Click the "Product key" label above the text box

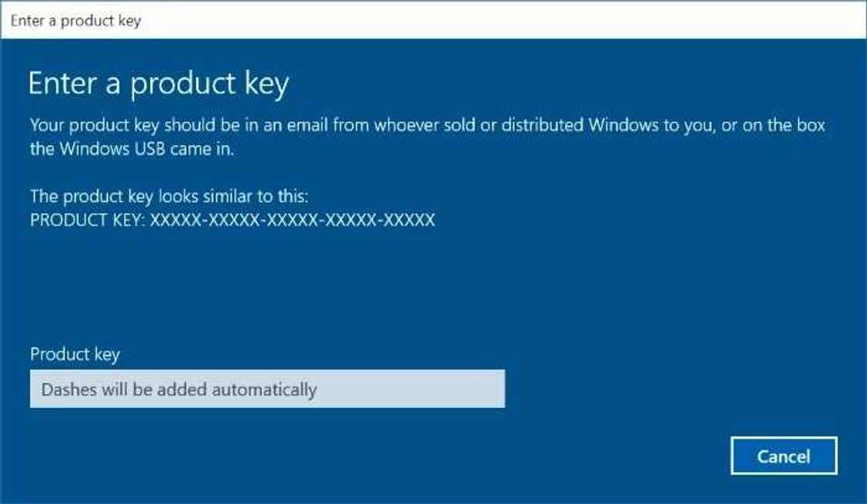point(75,355)
